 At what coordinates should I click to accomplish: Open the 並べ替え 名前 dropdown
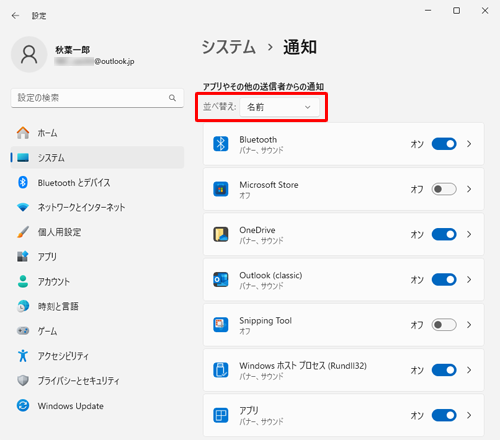279,107
